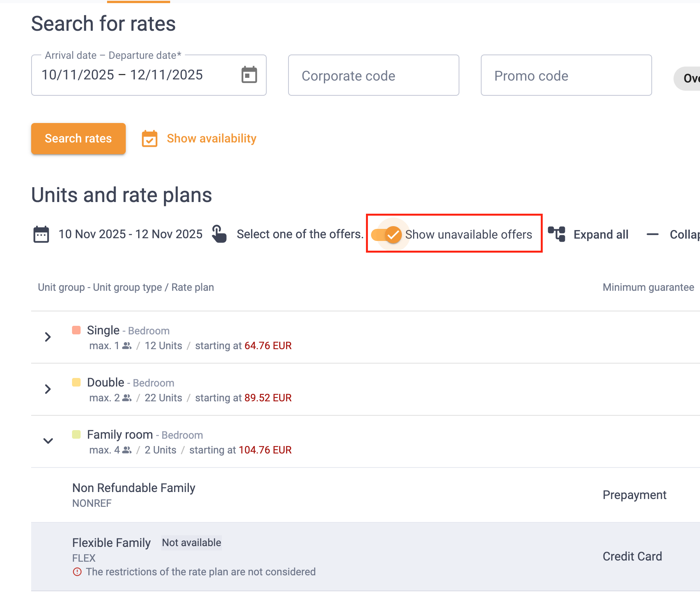Click the 64.76 EUR starting price
Screen dimensions: 700x594
(268, 346)
